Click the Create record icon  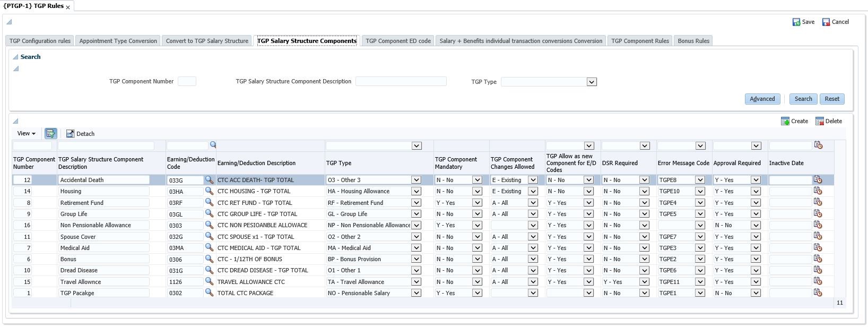click(x=785, y=122)
